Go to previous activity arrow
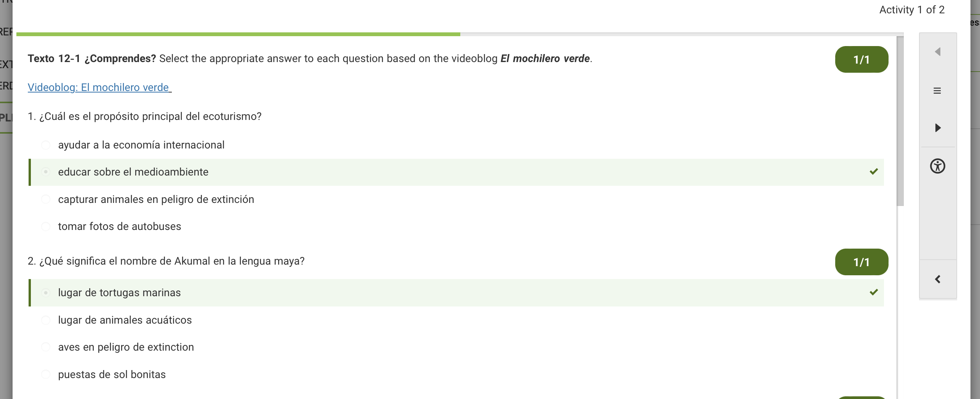Image resolution: width=980 pixels, height=399 pixels. point(938,52)
